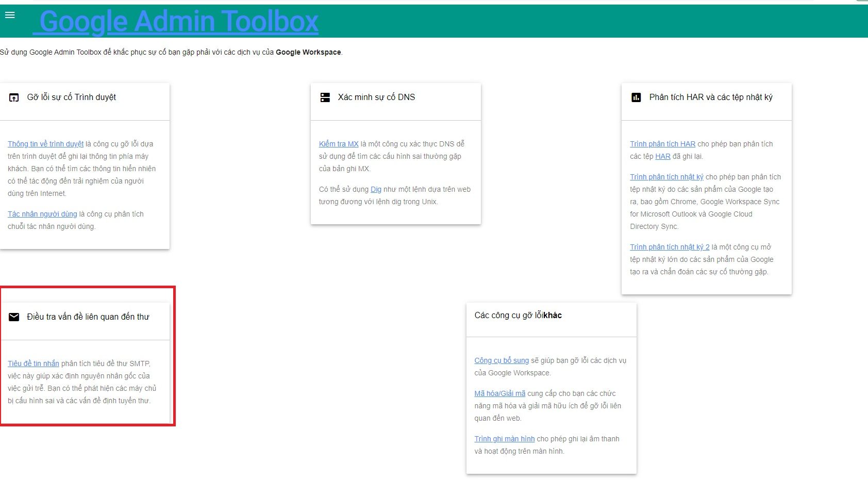Click the browser debugging card icon

(14, 97)
